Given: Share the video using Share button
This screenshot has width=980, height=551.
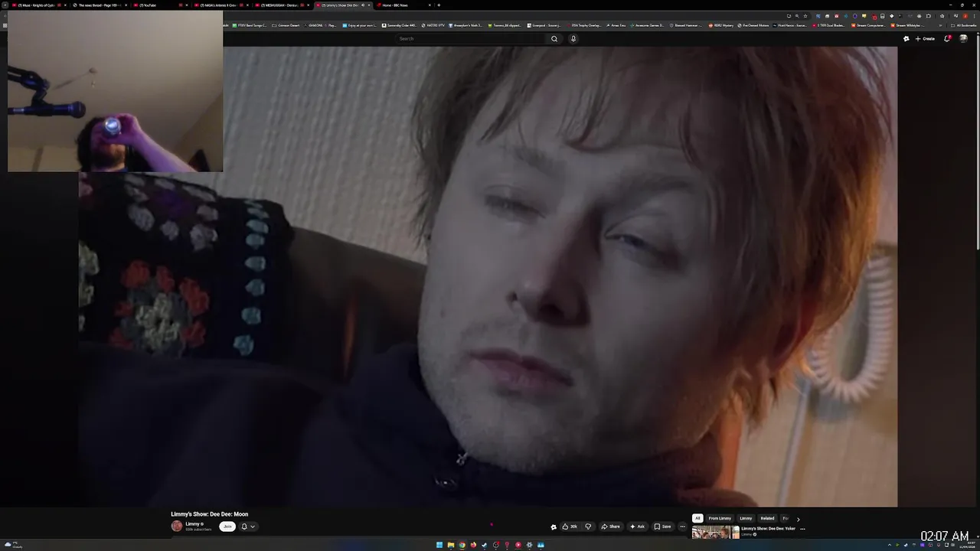Looking at the screenshot, I should coord(610,527).
